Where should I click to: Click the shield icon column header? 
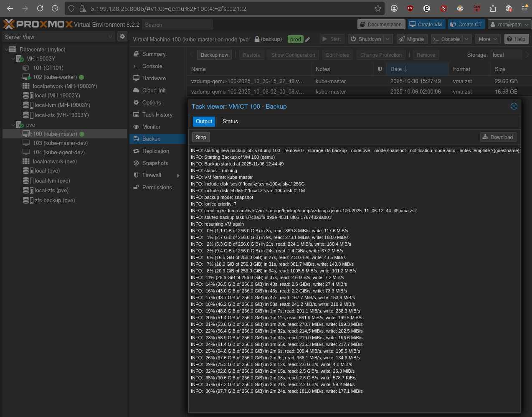coord(380,69)
